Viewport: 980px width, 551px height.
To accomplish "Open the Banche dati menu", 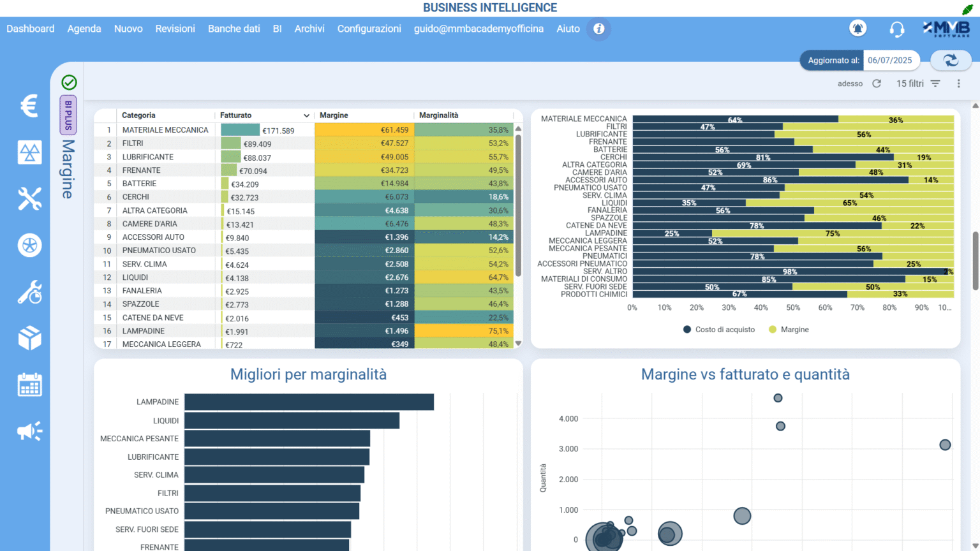I will click(x=234, y=29).
